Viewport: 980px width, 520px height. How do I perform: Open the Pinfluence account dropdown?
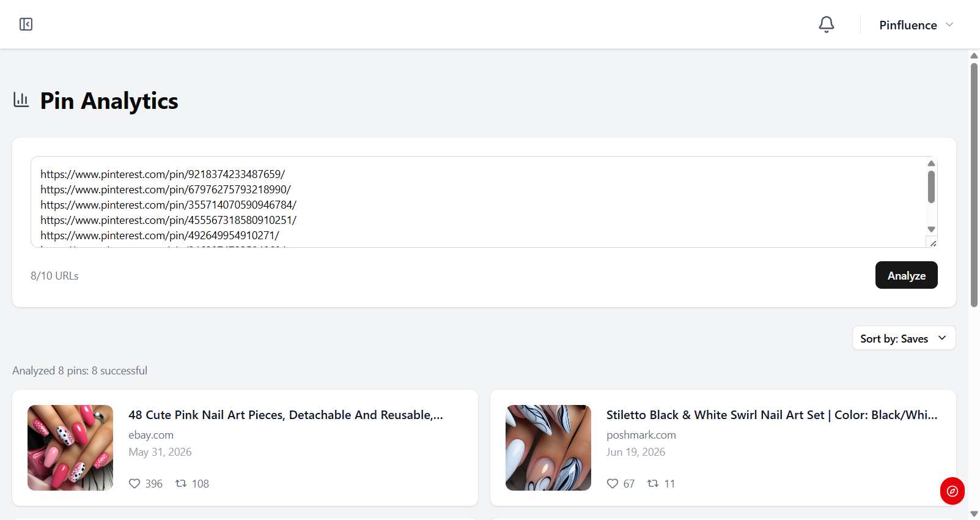pyautogui.click(x=916, y=25)
